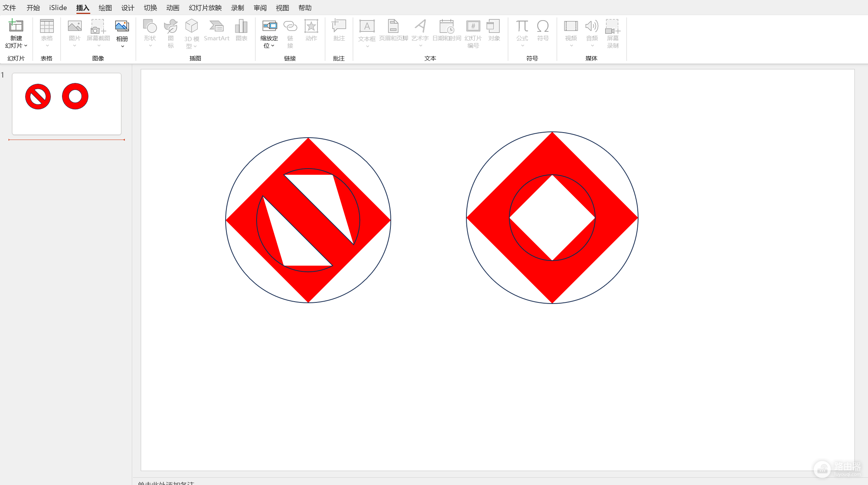868x485 pixels.
Task: Expand the 缩放定位 dropdown arrow
Action: pyautogui.click(x=273, y=46)
